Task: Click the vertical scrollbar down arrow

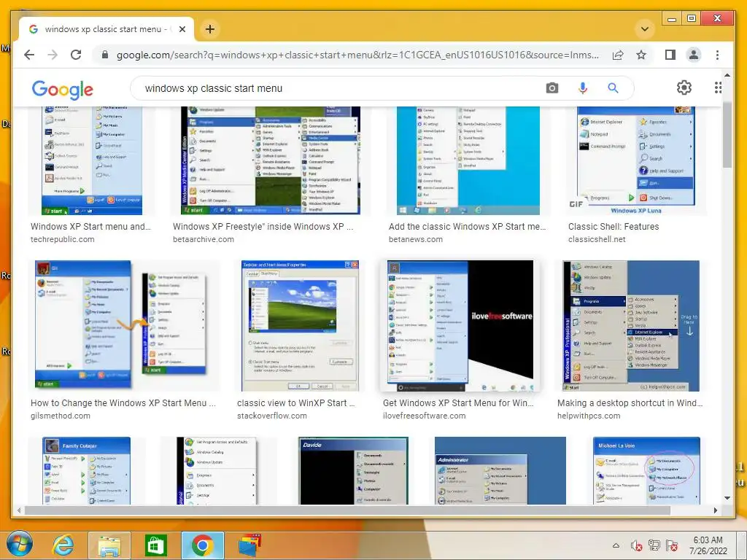Action: 727,498
